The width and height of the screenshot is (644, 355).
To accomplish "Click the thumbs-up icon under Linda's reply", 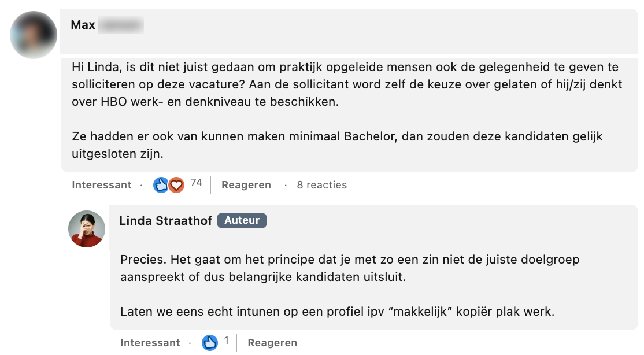I will [209, 343].
